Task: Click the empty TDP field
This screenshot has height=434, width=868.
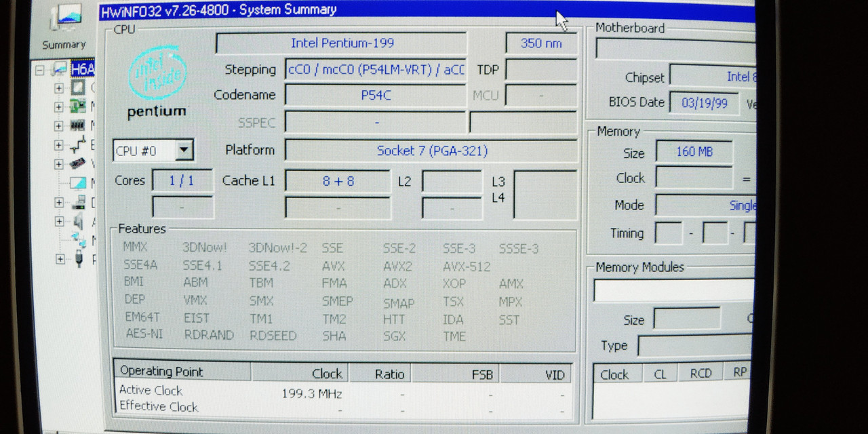Action: [x=541, y=70]
